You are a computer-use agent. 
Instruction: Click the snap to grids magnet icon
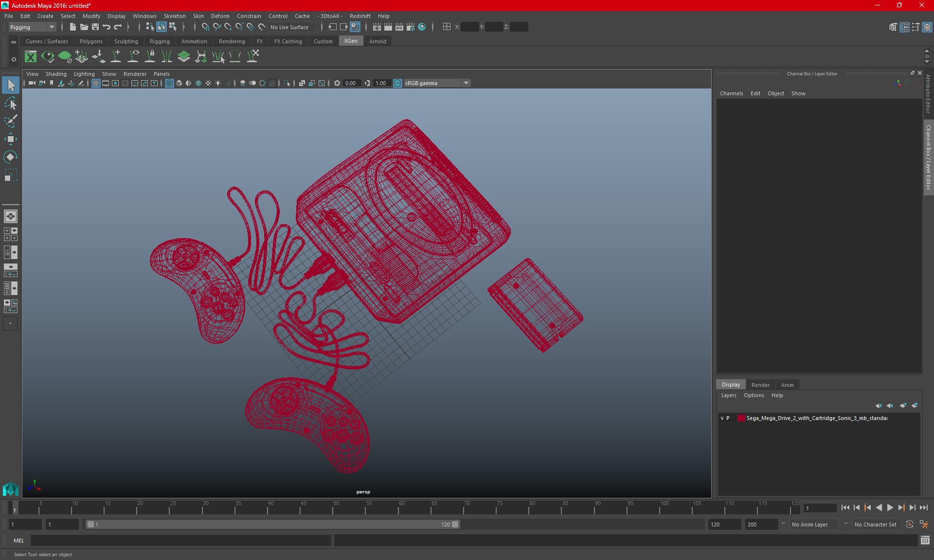click(206, 27)
